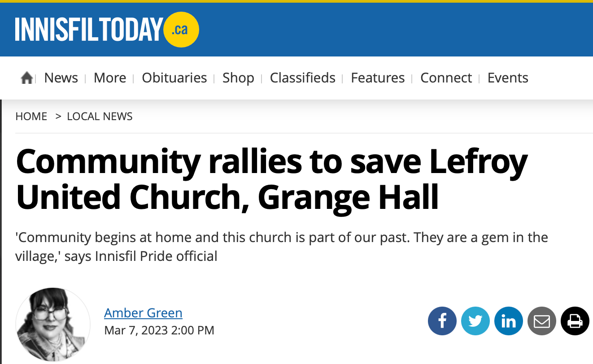Screen dimensions: 593x364
Task: Share article on LinkedIn
Action: click(509, 321)
